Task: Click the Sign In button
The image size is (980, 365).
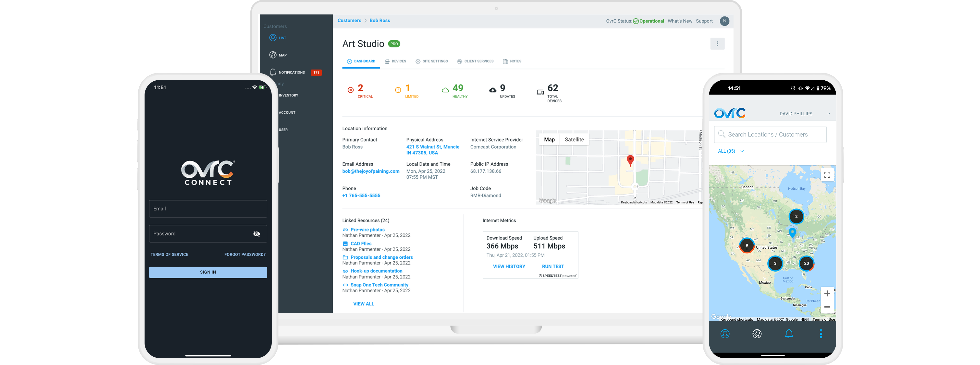Action: [x=208, y=272]
